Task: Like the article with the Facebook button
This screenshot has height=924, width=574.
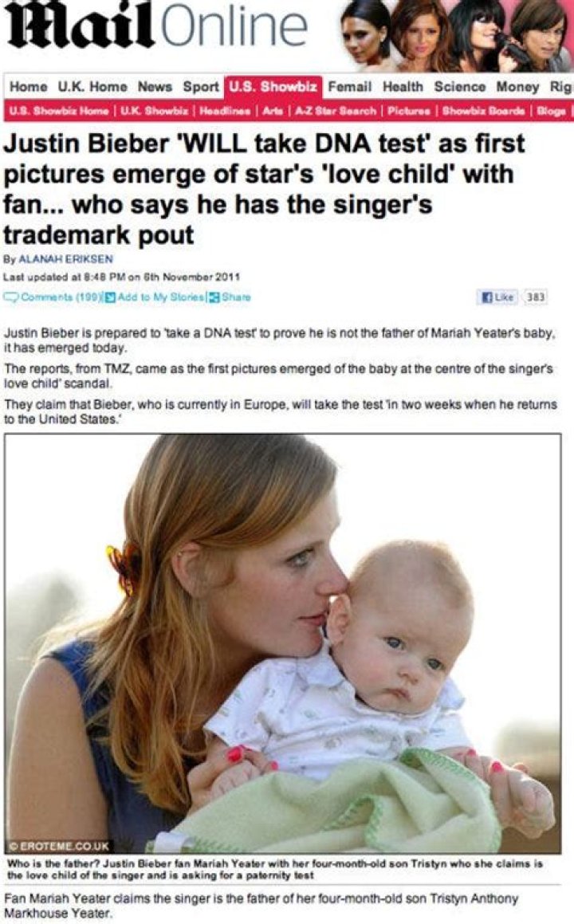Action: click(x=497, y=297)
